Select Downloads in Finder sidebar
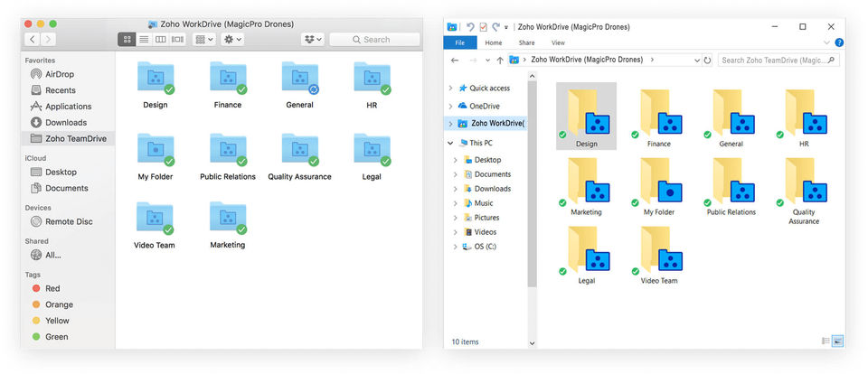The width and height of the screenshot is (868, 374). click(66, 122)
